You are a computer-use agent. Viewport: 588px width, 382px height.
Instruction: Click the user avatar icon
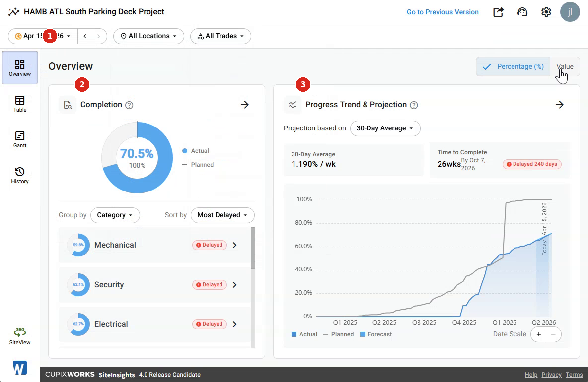tap(570, 12)
